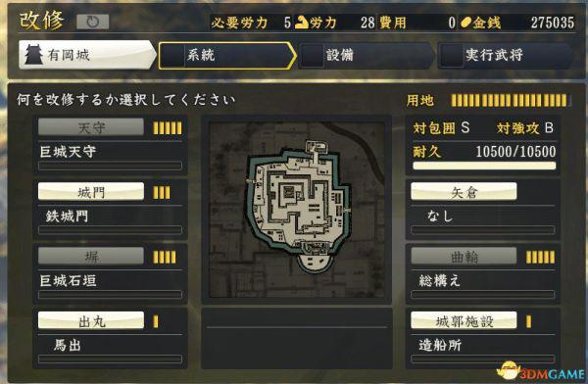Select the 有岡城 castle step

coord(87,55)
